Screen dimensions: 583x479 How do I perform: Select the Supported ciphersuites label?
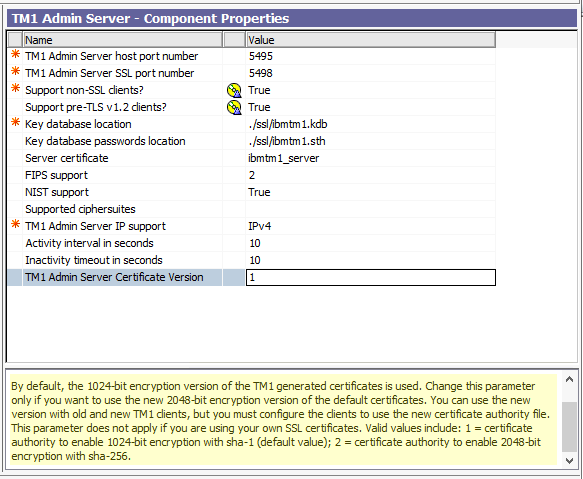[x=80, y=209]
